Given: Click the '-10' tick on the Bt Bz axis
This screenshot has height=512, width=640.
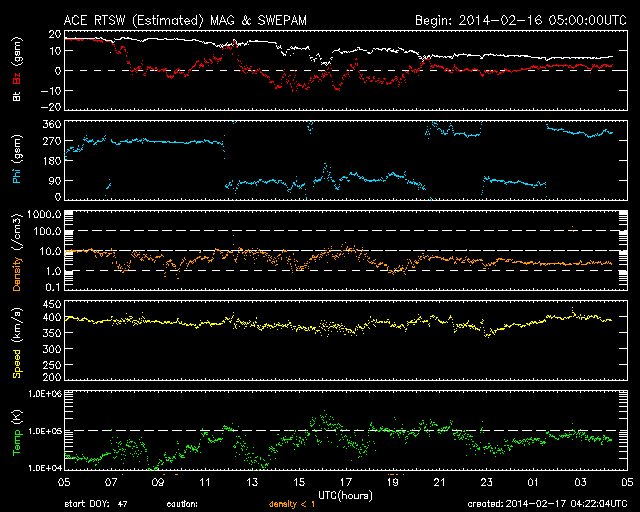Looking at the screenshot, I should (x=51, y=91).
